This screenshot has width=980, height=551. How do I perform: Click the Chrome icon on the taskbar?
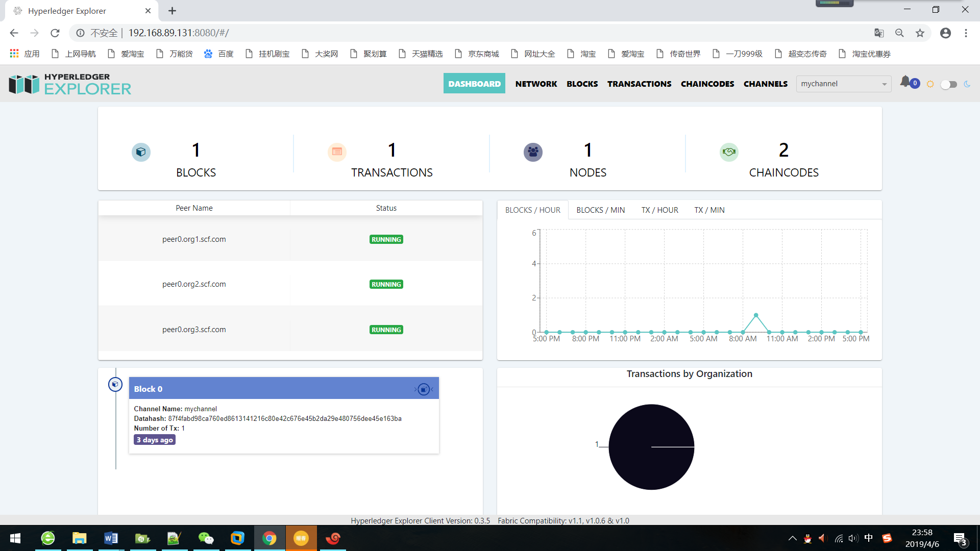click(x=269, y=538)
